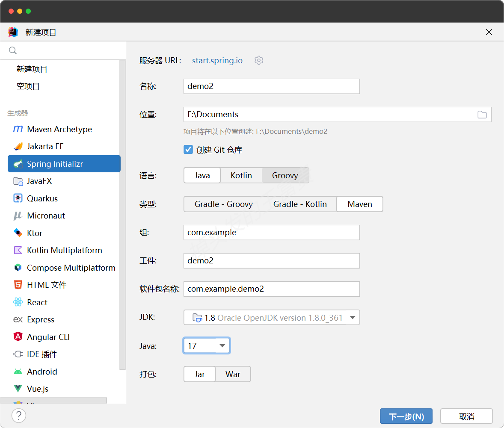Click the macOS green fullscreen button
Screen dimensions: 504x428
tap(28, 11)
